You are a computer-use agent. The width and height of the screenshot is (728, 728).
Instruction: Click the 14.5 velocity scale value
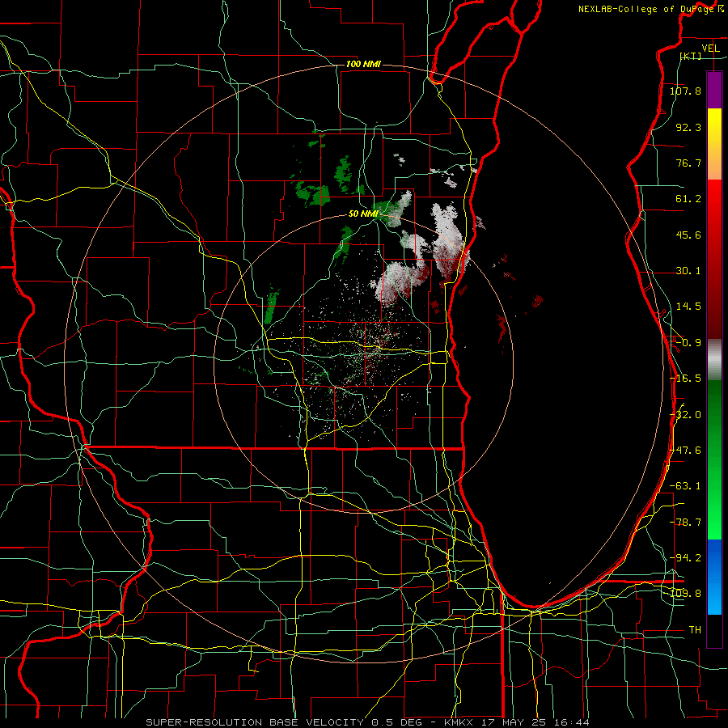pos(688,307)
